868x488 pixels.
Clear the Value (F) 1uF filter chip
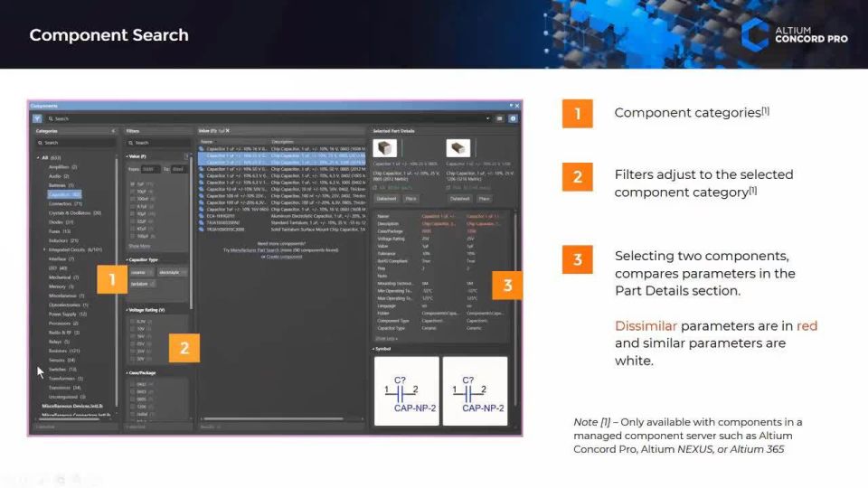pos(228,131)
